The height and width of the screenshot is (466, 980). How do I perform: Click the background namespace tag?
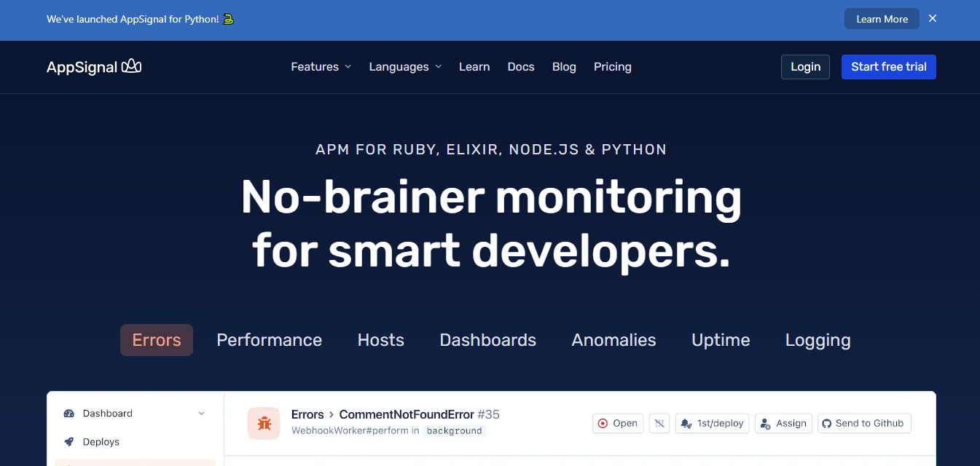[454, 431]
